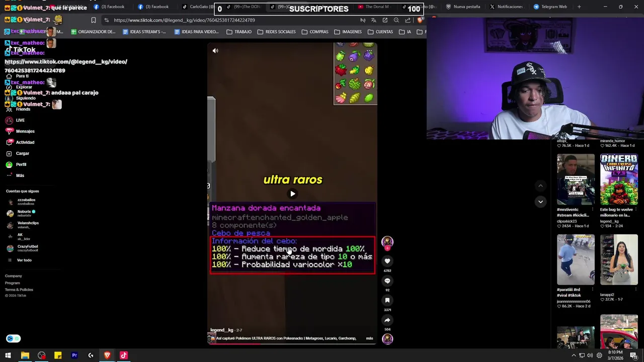The height and width of the screenshot is (362, 644).
Task: Open the video comments bubble icon
Action: click(387, 281)
